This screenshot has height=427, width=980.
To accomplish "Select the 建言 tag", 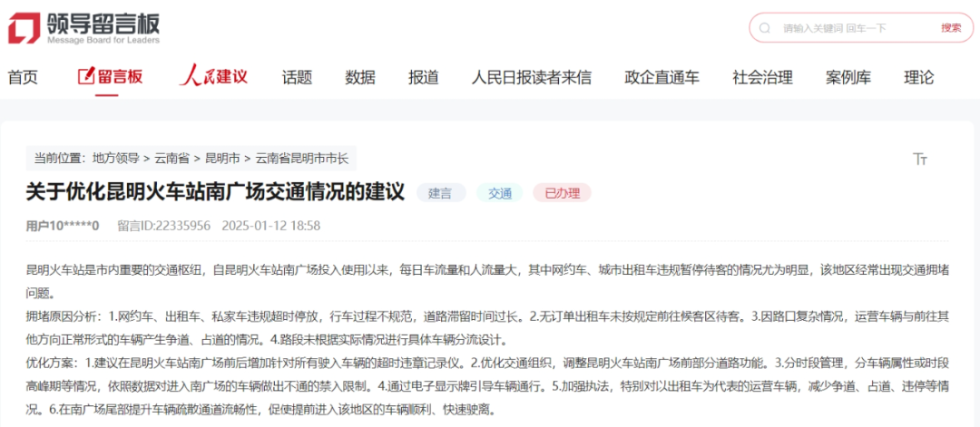I will coord(441,192).
